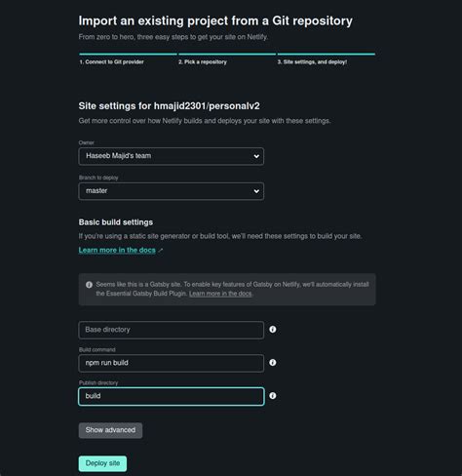Click the Site settings for hmajid2301/personalv2 heading
The width and height of the screenshot is (462, 476).
click(x=170, y=106)
